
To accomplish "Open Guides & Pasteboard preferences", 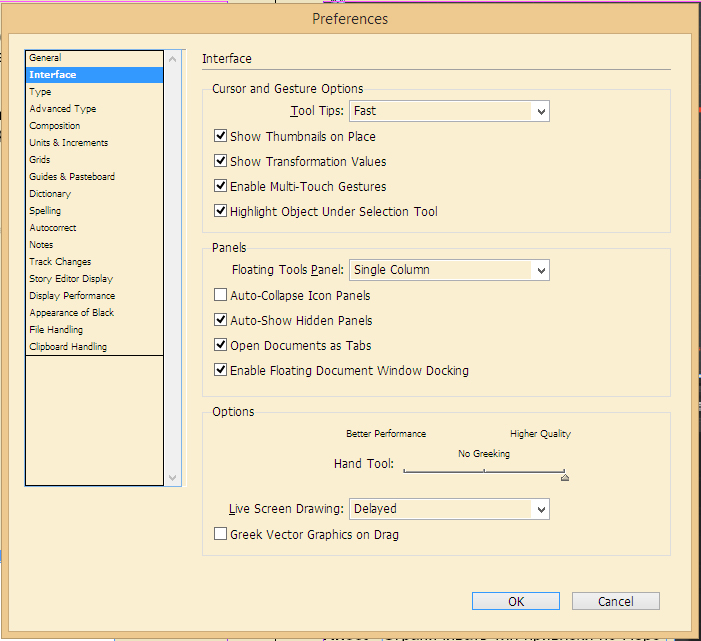I will point(94,177).
